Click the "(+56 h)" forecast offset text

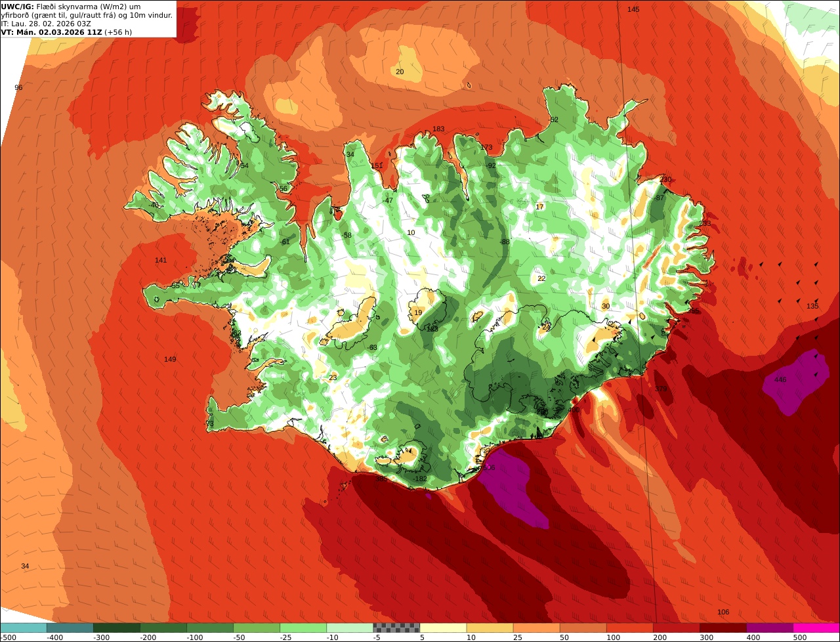pyautogui.click(x=118, y=32)
